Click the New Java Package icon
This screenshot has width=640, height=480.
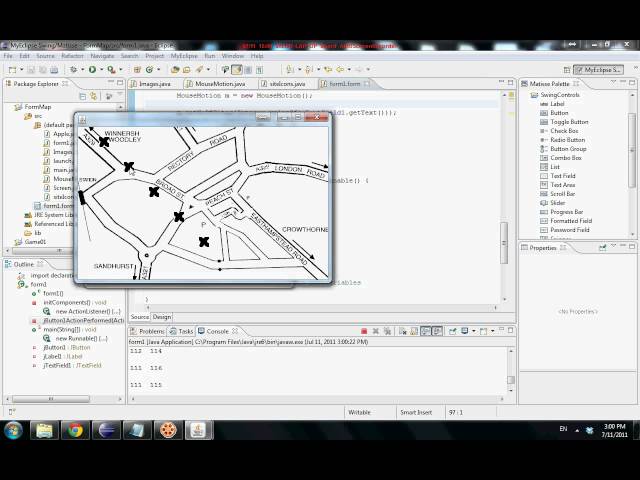coord(137,70)
